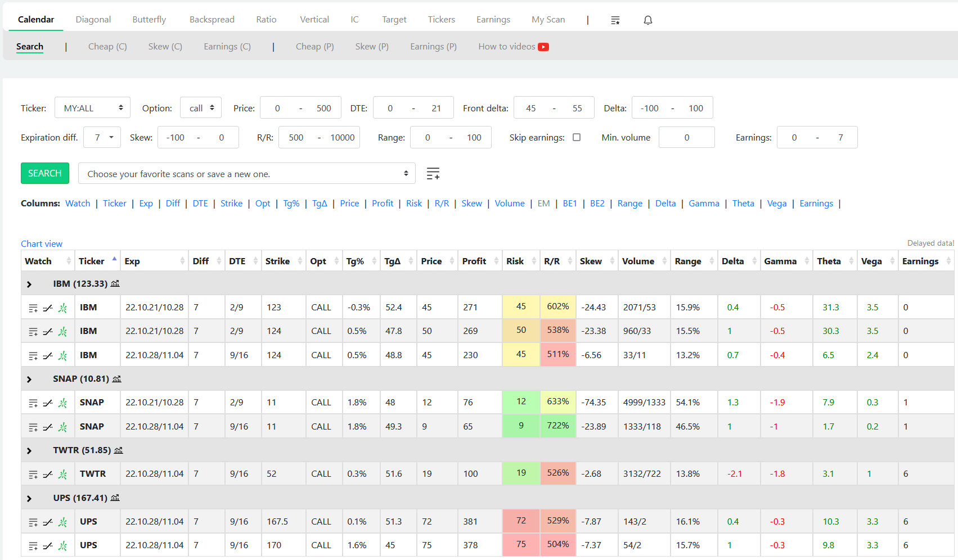The width and height of the screenshot is (958, 560).
Task: Open the YouTube icon beside How to videos
Action: (x=543, y=47)
